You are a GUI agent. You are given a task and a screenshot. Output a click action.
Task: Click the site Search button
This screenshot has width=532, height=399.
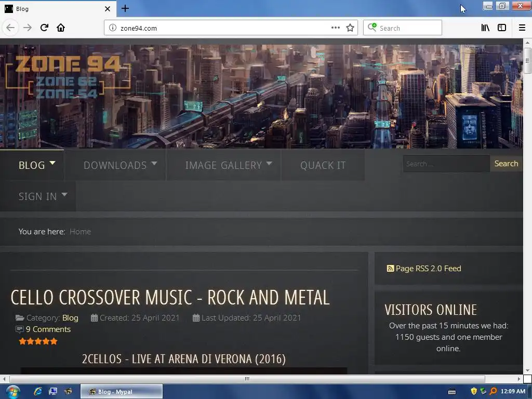(506, 164)
